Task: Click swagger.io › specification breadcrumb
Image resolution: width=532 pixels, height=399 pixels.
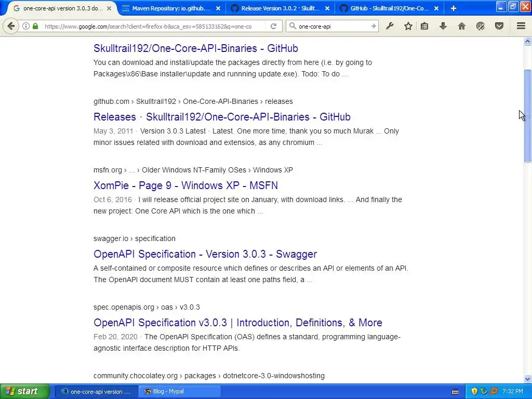Action: coord(135,238)
